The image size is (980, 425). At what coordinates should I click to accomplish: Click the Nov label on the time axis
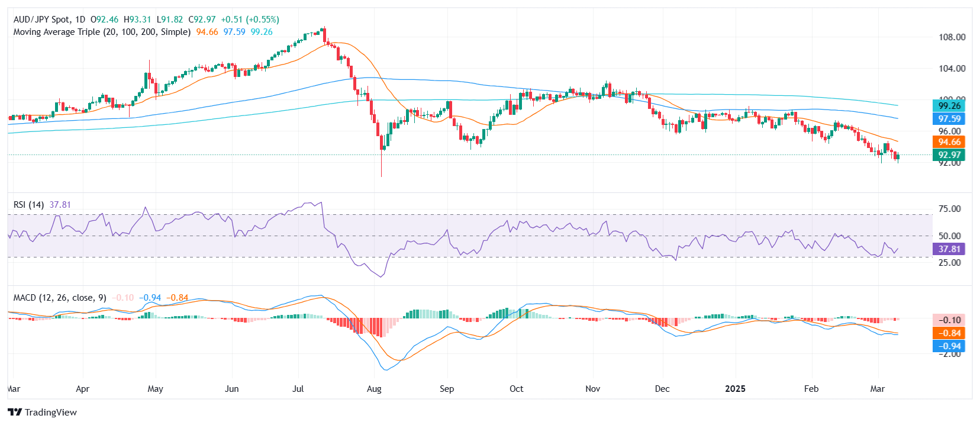pyautogui.click(x=592, y=389)
